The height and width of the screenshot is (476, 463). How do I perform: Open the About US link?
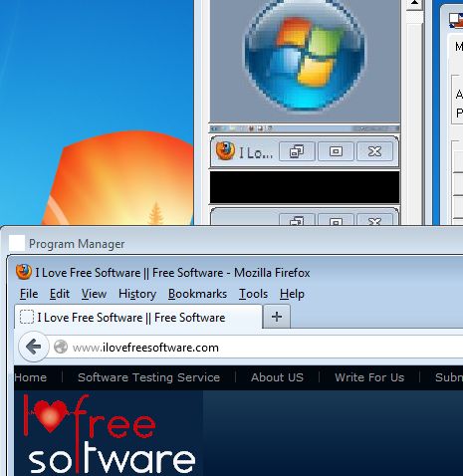(x=277, y=377)
